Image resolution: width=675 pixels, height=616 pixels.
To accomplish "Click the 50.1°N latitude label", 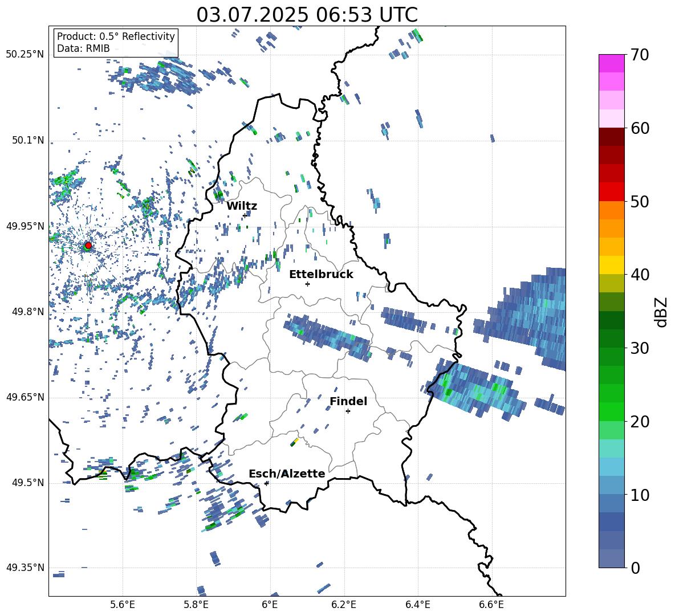I will click(29, 141).
